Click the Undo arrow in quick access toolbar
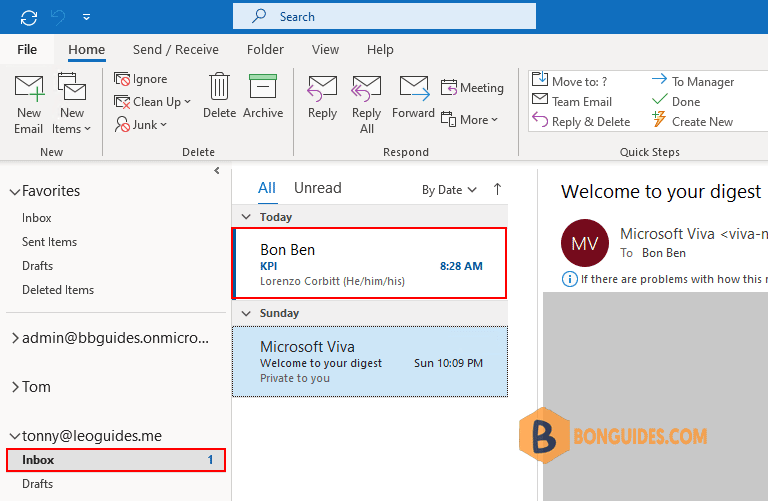Image resolution: width=768 pixels, height=501 pixels. 58,18
